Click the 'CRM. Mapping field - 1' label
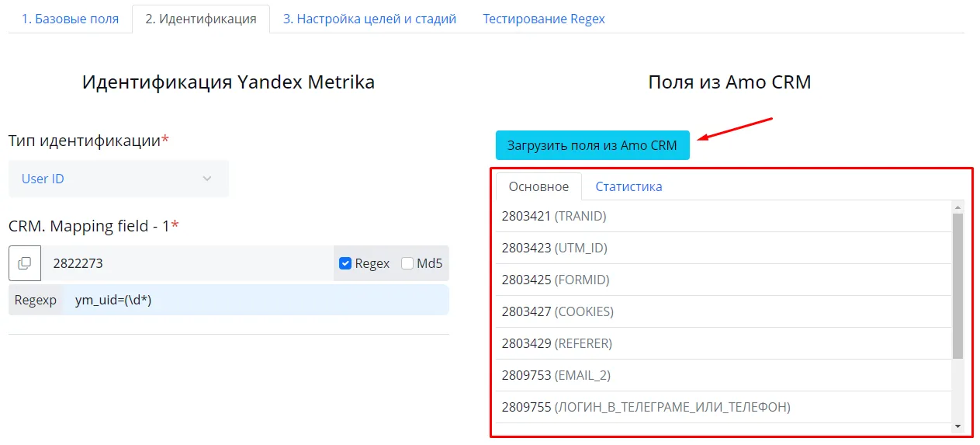This screenshot has height=445, width=980. pyautogui.click(x=94, y=226)
